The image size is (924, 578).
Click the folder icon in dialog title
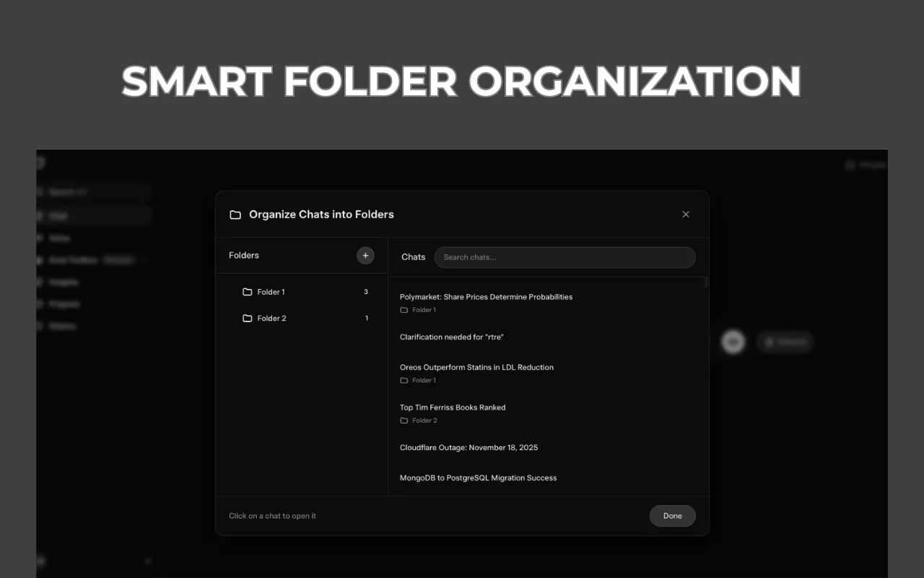(x=235, y=215)
